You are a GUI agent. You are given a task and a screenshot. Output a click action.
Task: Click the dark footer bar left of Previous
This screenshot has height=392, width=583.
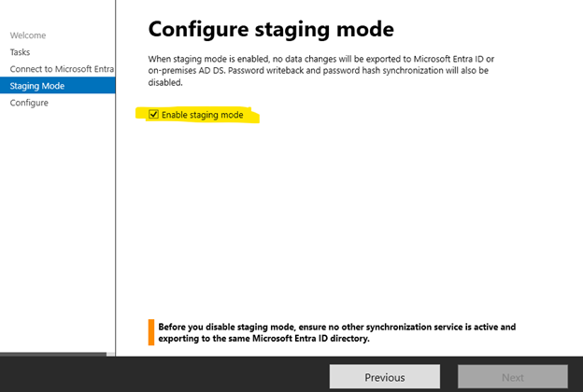click(x=187, y=375)
